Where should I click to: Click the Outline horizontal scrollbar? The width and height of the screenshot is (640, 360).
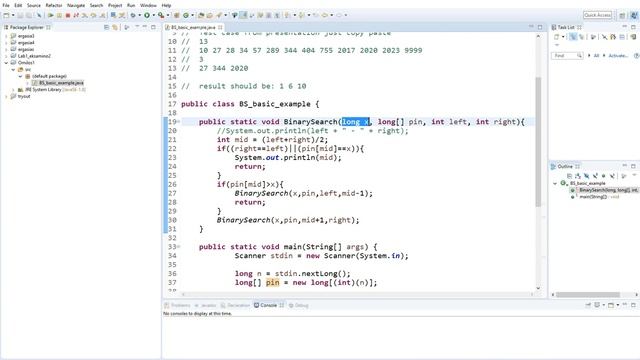click(588, 294)
